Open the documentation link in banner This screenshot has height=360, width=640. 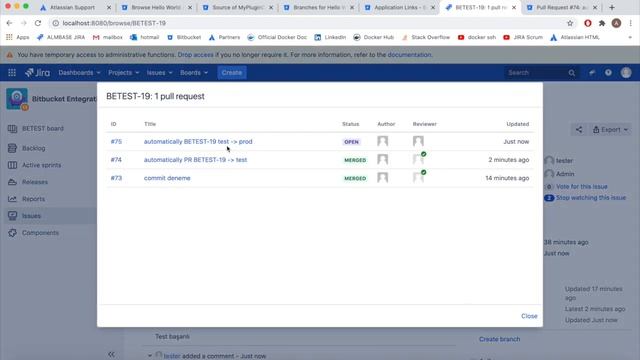point(409,55)
